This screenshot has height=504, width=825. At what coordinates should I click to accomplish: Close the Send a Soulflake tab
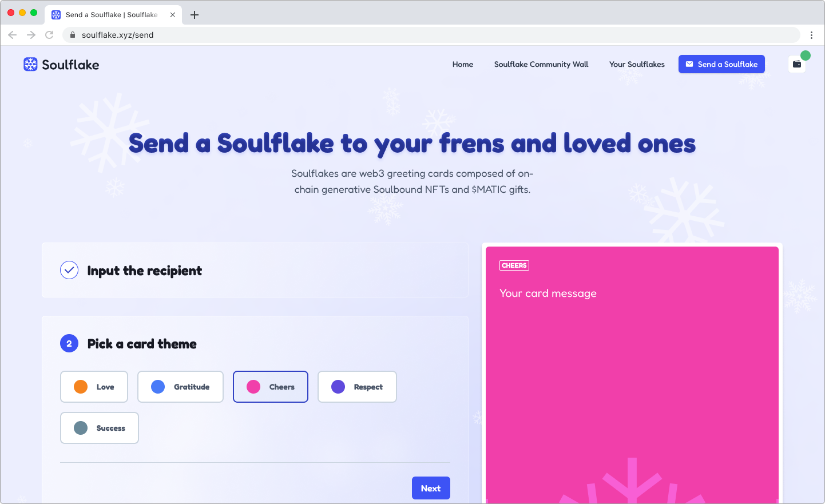(173, 15)
